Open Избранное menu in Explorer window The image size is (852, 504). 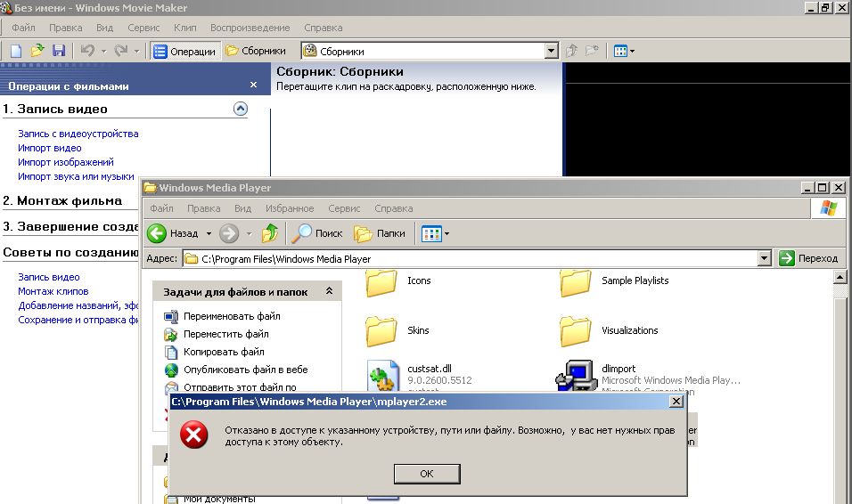coord(290,208)
